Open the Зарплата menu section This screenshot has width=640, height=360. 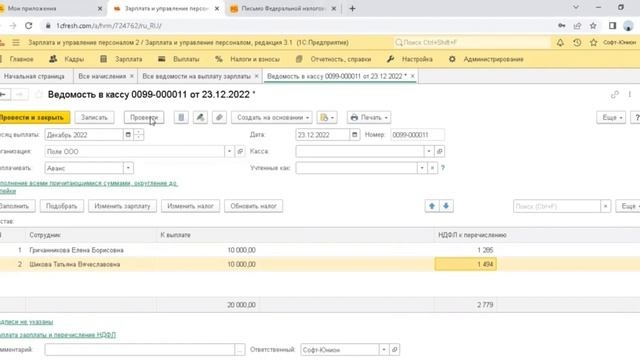coord(121,59)
